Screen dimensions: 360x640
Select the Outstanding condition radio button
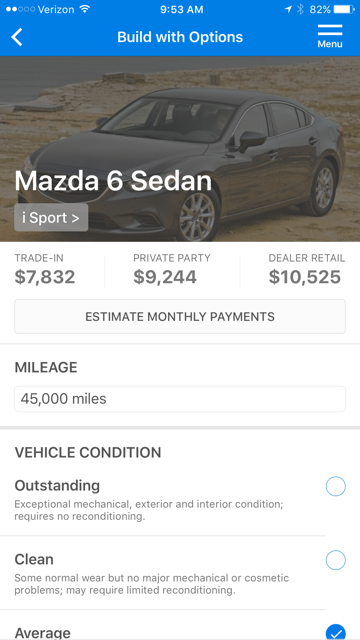(x=336, y=487)
